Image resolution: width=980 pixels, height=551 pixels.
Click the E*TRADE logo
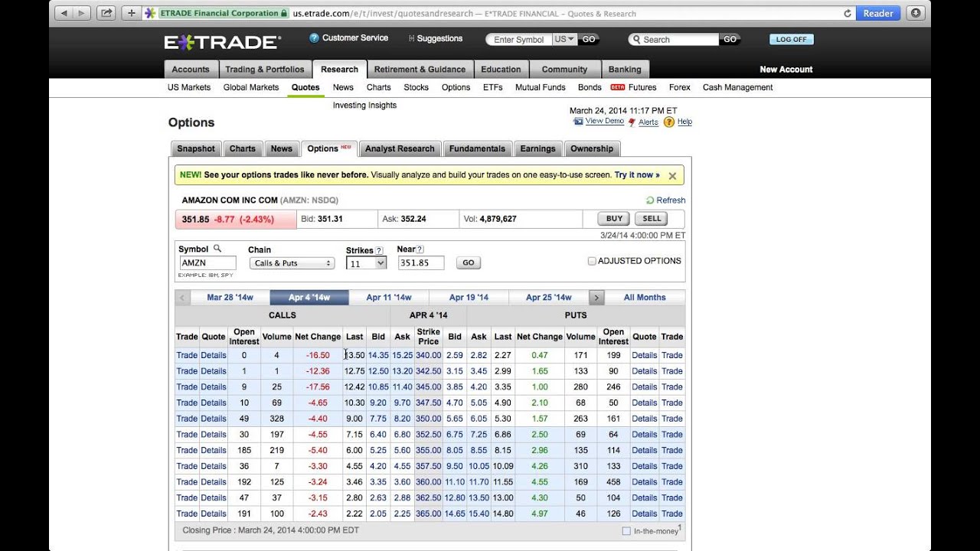(223, 42)
